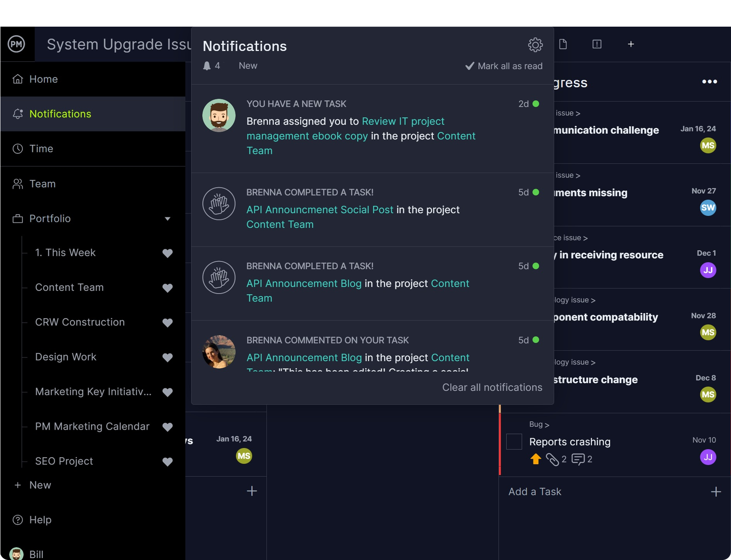This screenshot has height=560, width=731.
Task: Click Mark all as read
Action: pos(504,66)
